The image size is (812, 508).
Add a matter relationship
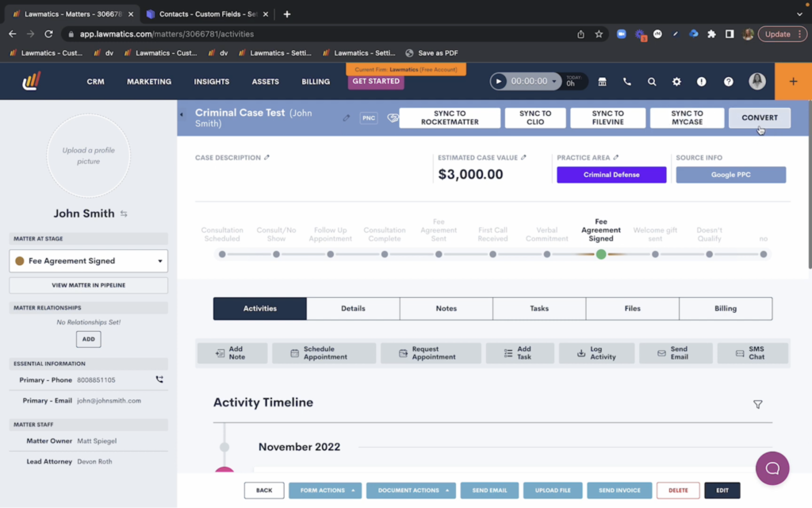pos(89,339)
